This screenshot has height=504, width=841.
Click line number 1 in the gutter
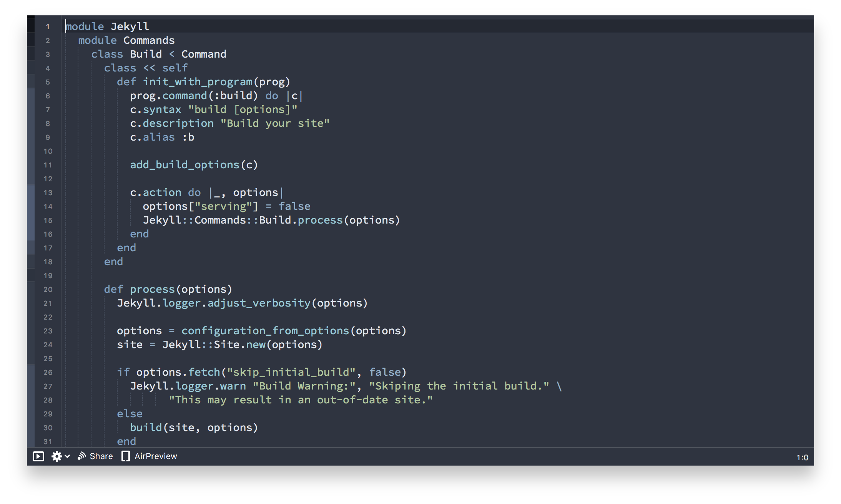(48, 27)
